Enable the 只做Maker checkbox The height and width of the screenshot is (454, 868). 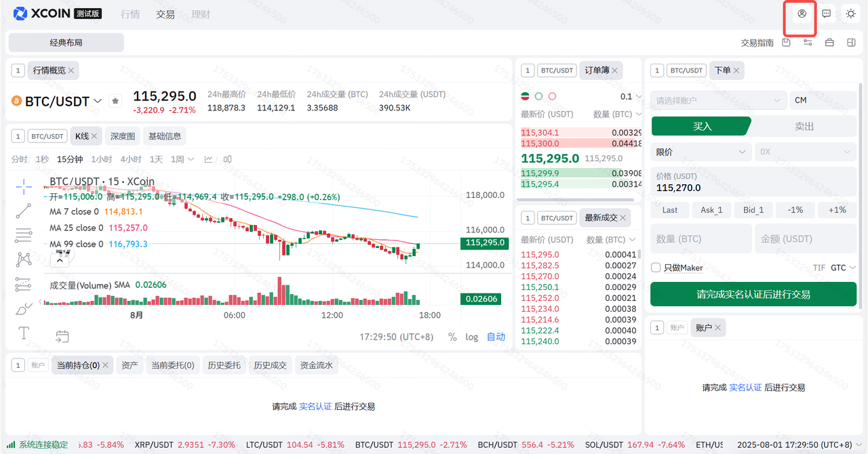(656, 268)
